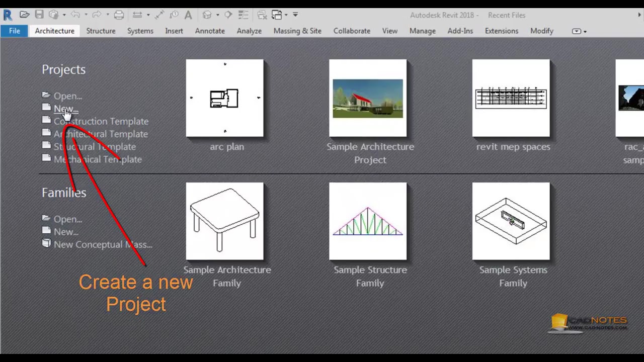Open the arc plan project thumbnail

coord(224,98)
